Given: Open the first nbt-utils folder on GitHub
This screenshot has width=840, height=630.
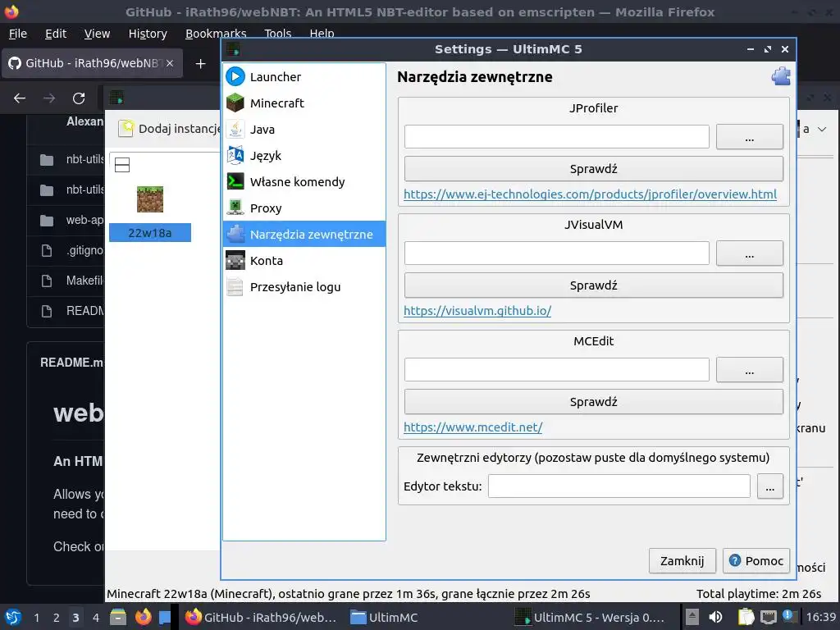Looking at the screenshot, I should (x=85, y=159).
